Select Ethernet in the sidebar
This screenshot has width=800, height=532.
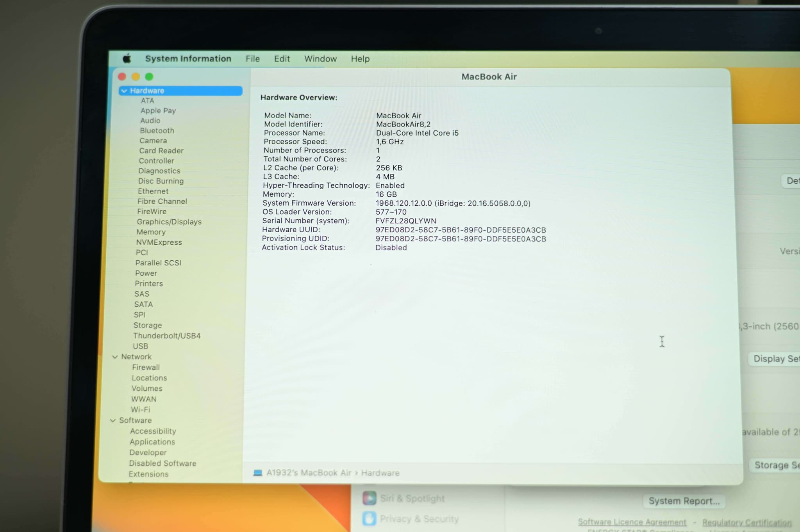click(x=153, y=191)
